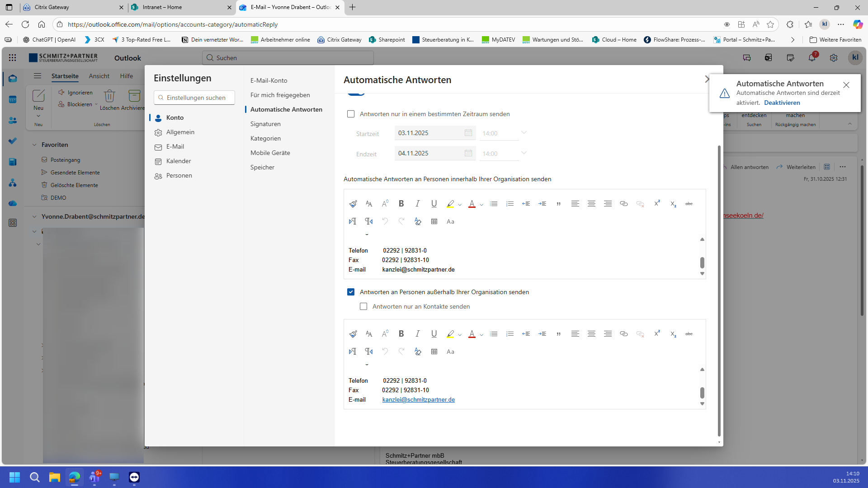This screenshot has height=488, width=868.
Task: Underline text in the external reply editor
Action: click(x=434, y=334)
